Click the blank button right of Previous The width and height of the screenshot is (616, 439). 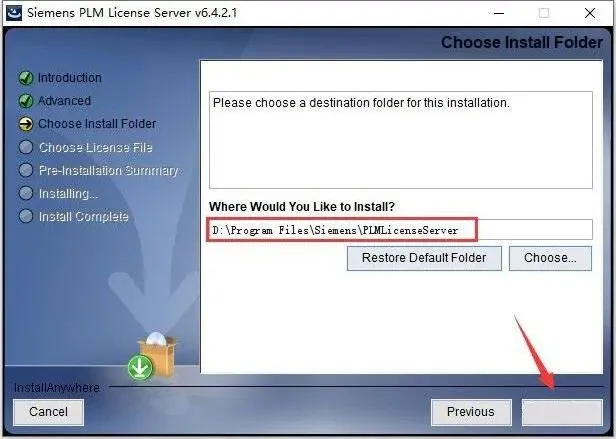point(562,412)
